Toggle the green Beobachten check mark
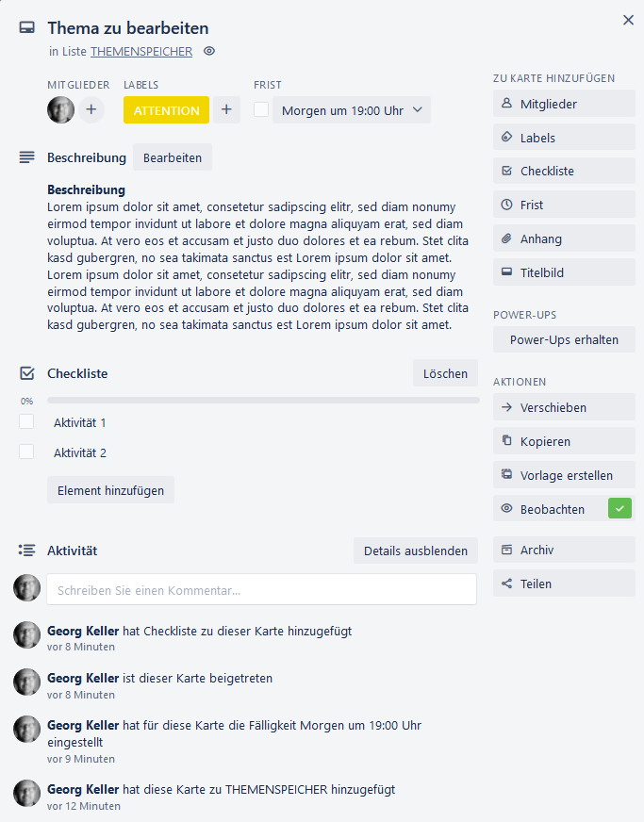Viewport: 644px width, 822px height. coord(619,508)
